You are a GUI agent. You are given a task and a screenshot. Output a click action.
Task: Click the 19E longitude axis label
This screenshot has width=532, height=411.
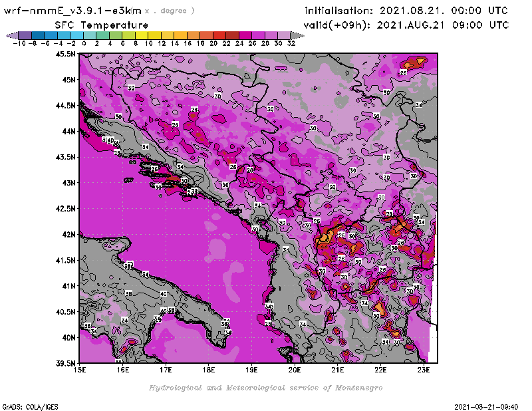point(252,369)
